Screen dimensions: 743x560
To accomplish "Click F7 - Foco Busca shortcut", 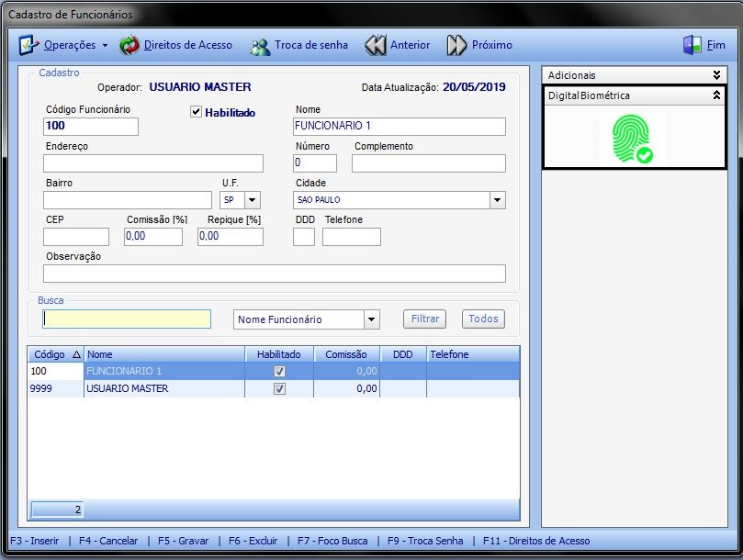I will click(x=332, y=541).
